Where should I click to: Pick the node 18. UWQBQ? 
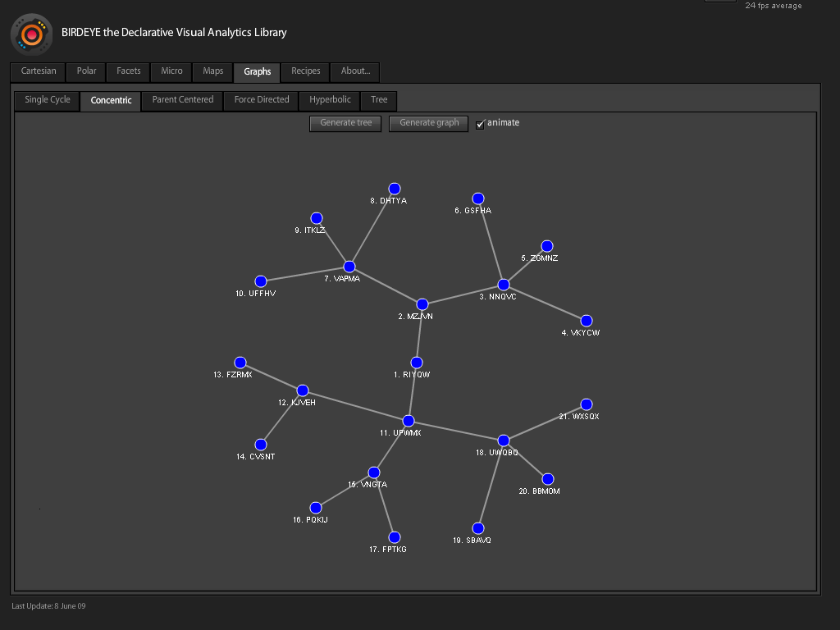tap(504, 441)
